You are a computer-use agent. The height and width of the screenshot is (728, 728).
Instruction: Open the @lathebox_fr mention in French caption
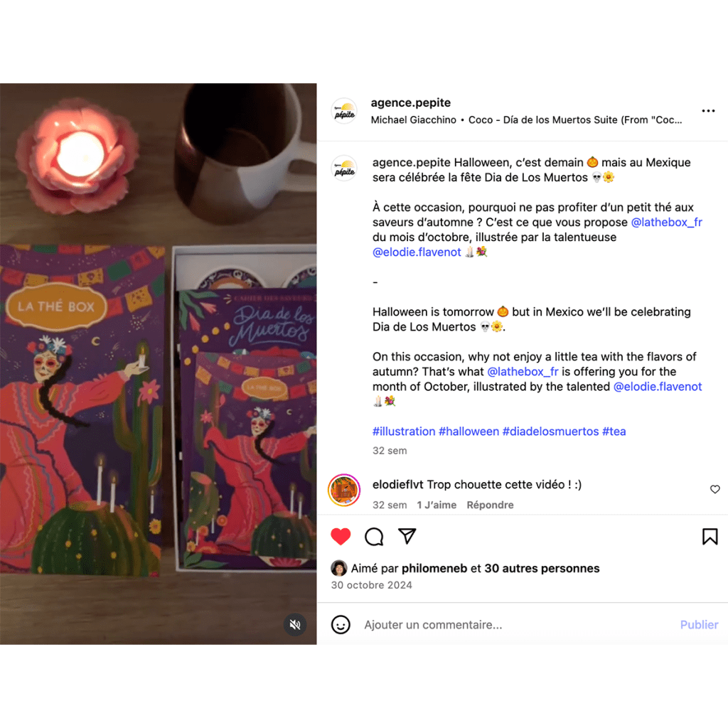pyautogui.click(x=666, y=222)
